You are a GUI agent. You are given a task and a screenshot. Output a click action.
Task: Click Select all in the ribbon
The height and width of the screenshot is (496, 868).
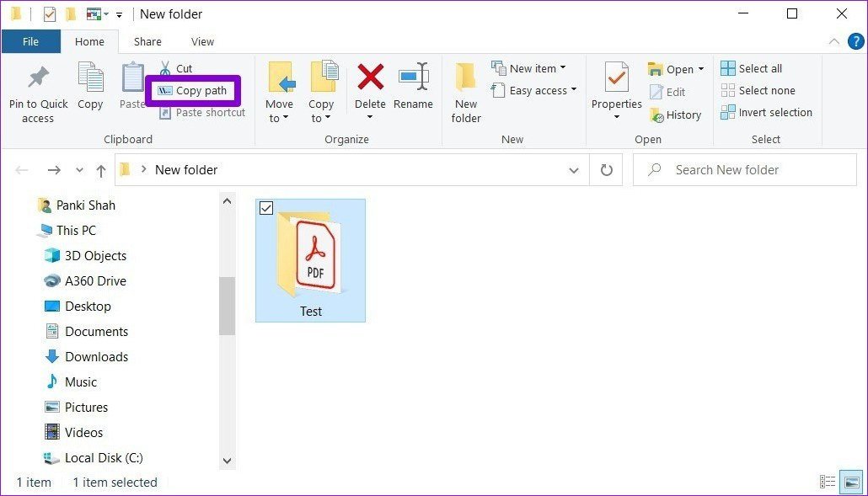click(751, 68)
